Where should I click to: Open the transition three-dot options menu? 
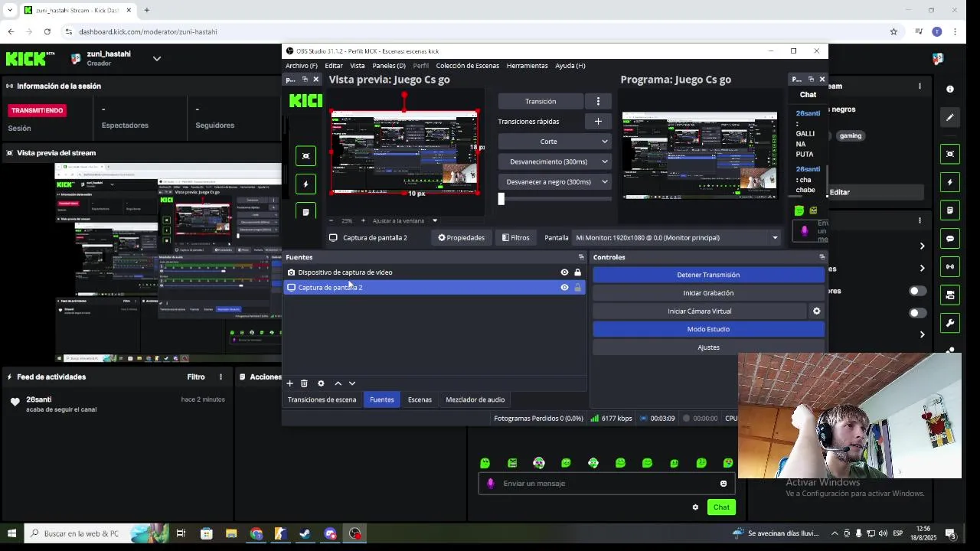(x=598, y=101)
